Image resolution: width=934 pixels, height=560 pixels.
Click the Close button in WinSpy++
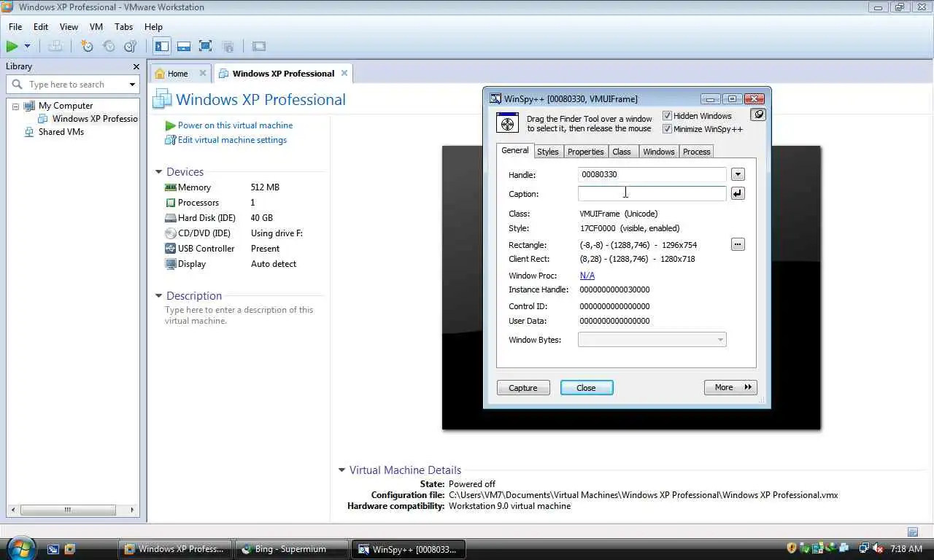[x=587, y=388]
